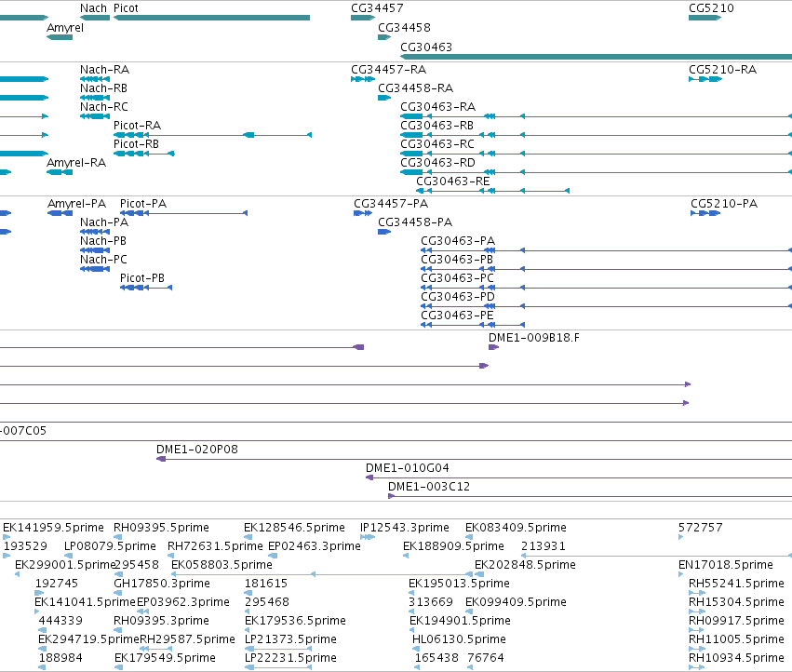The height and width of the screenshot is (672, 792).
Task: Select EST RH72631.5prime
Action: pos(215,546)
